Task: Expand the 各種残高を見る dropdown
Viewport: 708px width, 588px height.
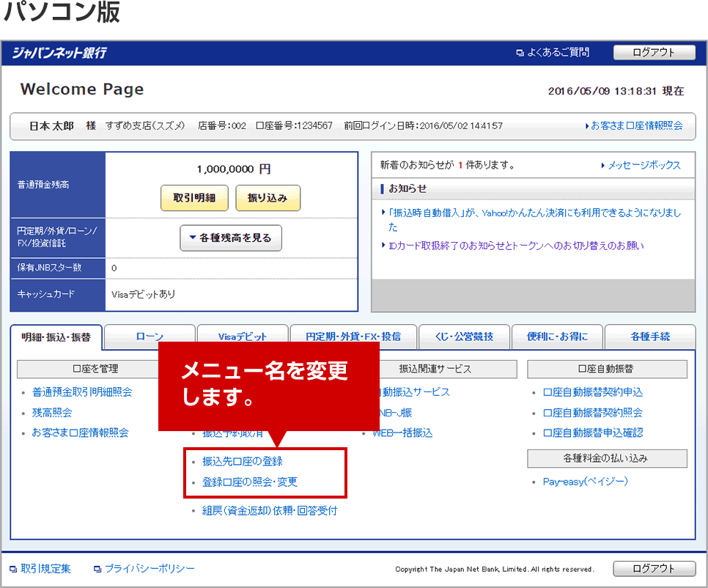Action: click(x=230, y=238)
